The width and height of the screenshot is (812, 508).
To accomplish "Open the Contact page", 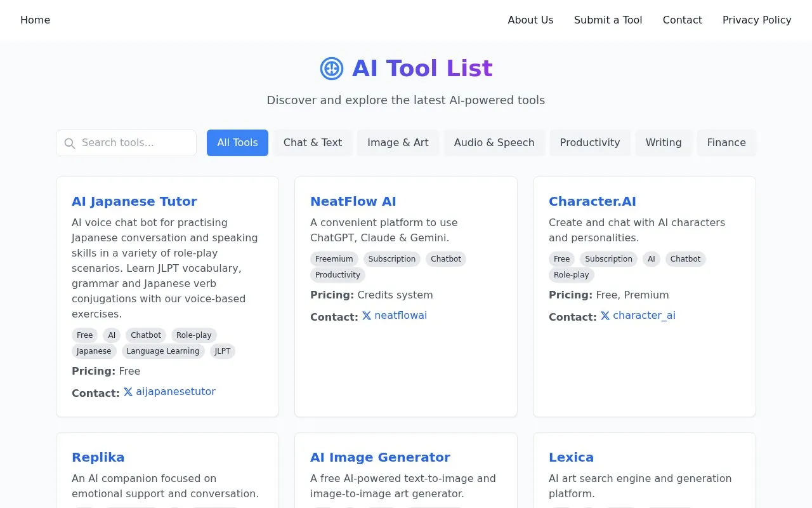I will [683, 20].
